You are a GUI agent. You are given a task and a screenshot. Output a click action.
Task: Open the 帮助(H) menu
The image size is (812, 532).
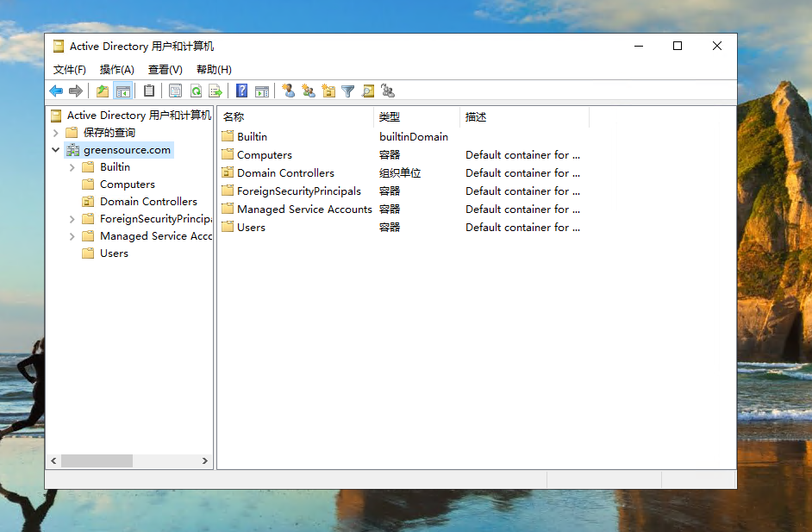(214, 70)
